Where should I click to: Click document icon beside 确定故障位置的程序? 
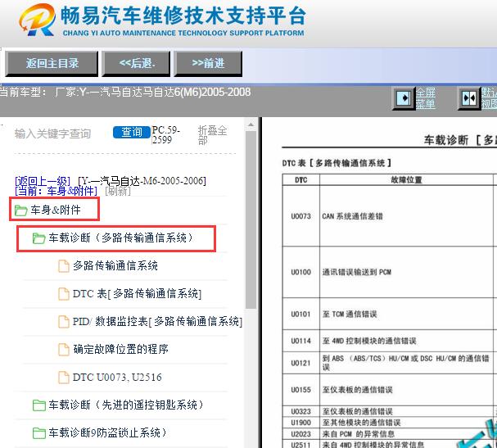[x=64, y=350]
